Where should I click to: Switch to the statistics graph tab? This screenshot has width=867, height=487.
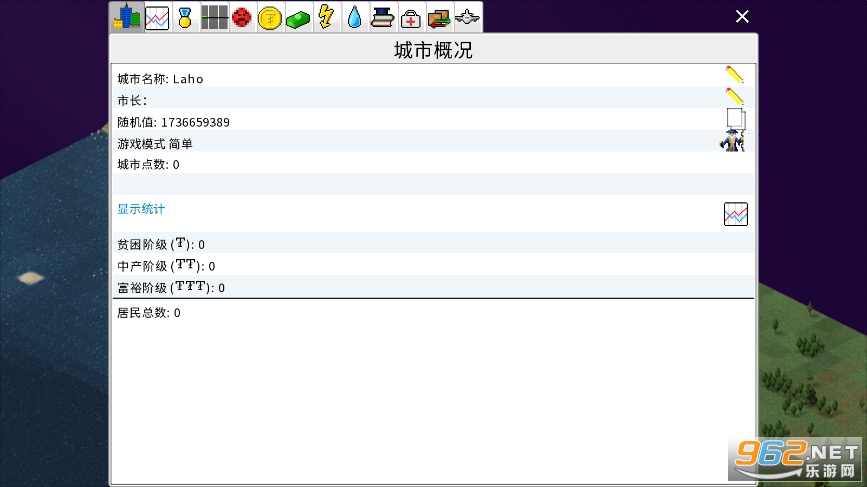click(157, 18)
